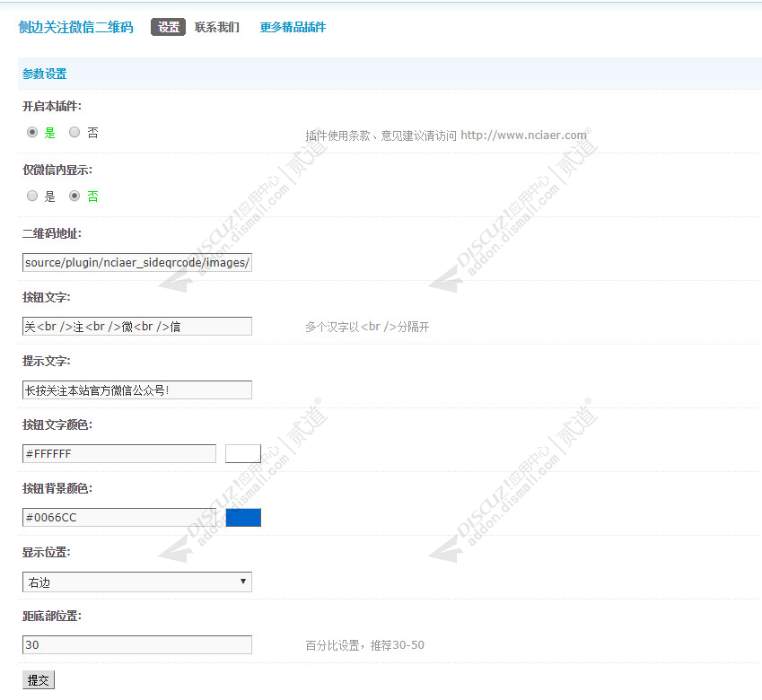This screenshot has width=762, height=700.
Task: Switch to the 设置 tab
Action: click(168, 27)
